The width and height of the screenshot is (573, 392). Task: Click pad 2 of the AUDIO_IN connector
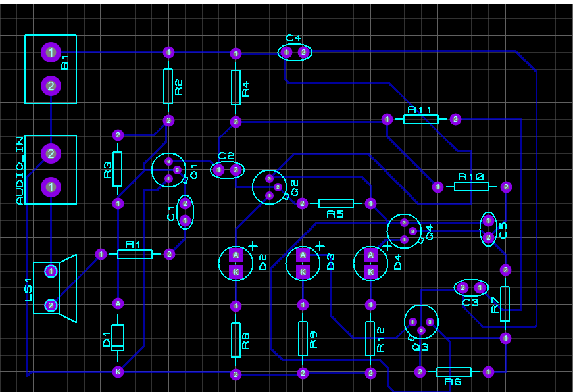tap(51, 154)
